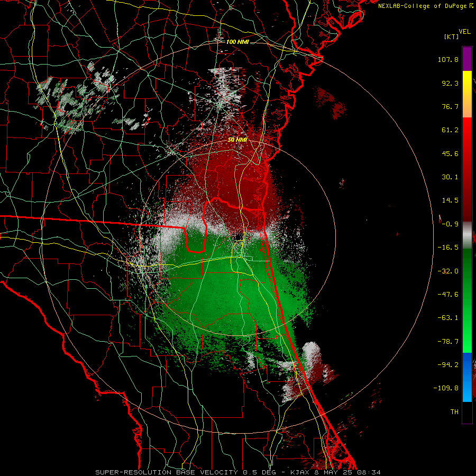Select the -16.5 legend value
Image resolution: width=476 pixels, height=476 pixels.
(448, 248)
